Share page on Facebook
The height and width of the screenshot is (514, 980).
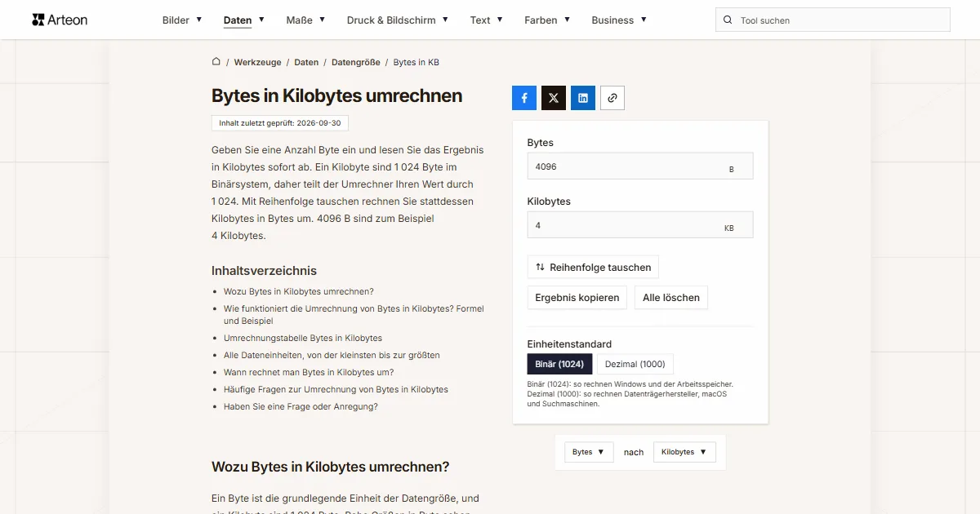pos(524,98)
